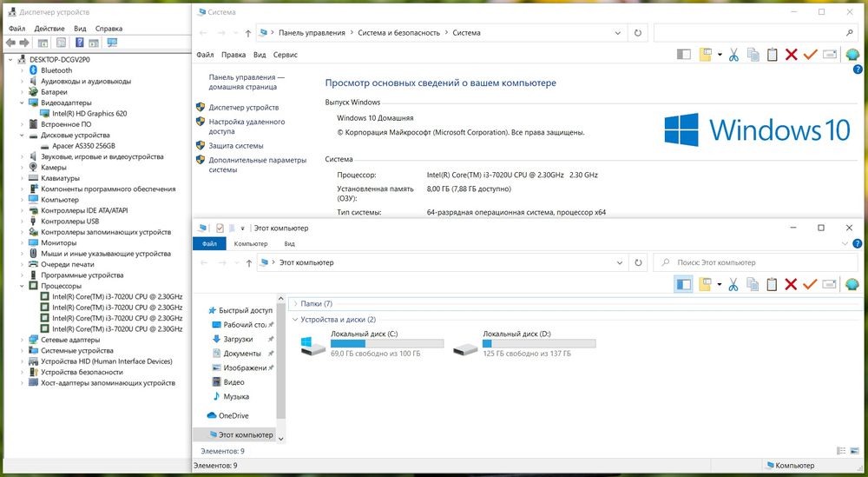Click the checkmark Properties icon in This PC title bar
The width and height of the screenshot is (868, 477).
pos(220,228)
